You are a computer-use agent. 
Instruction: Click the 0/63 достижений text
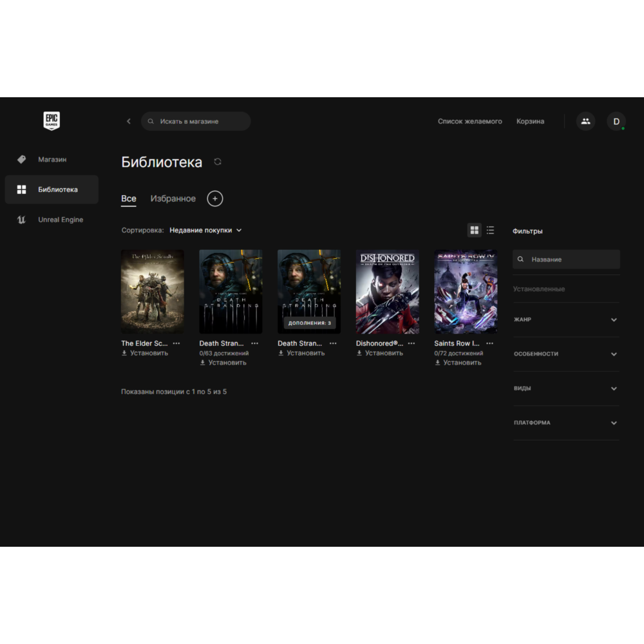point(224,353)
